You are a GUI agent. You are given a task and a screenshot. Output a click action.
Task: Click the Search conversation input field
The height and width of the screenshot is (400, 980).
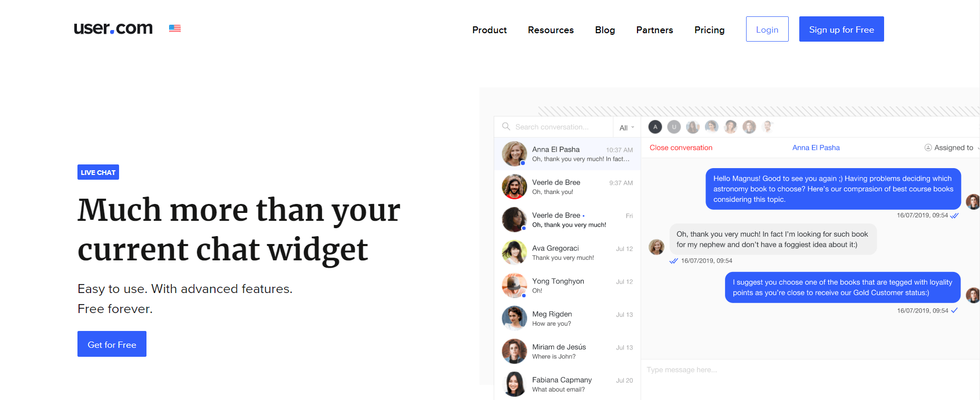point(560,127)
